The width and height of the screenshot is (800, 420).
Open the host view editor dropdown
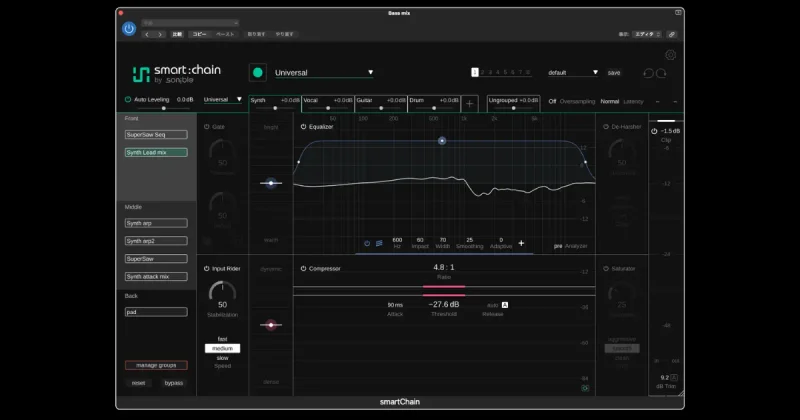click(647, 34)
